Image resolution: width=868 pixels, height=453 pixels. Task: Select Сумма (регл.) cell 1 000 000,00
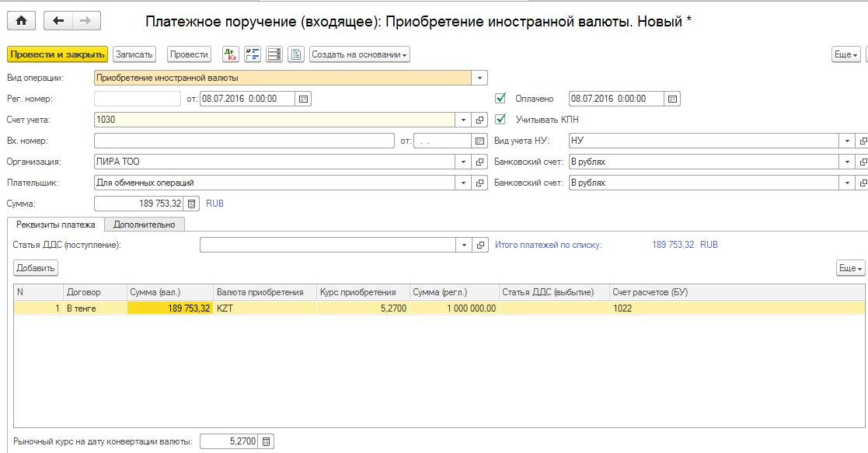click(x=455, y=308)
